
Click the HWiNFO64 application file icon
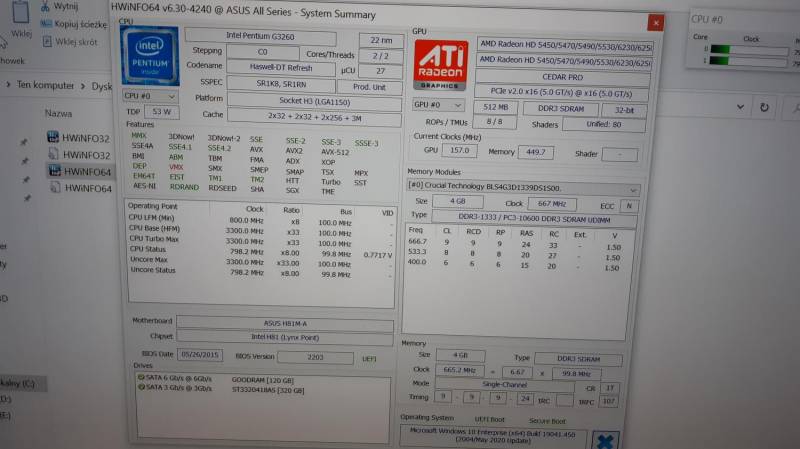coord(54,171)
